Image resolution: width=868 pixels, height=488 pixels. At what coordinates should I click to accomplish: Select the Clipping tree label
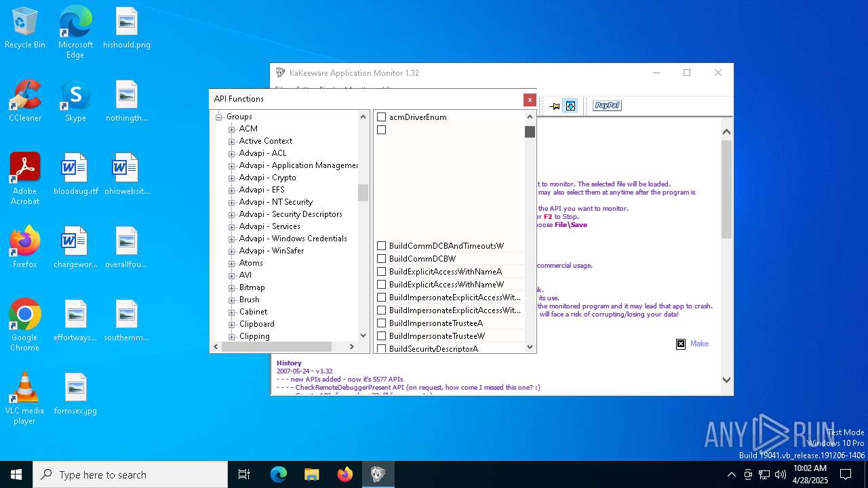254,336
